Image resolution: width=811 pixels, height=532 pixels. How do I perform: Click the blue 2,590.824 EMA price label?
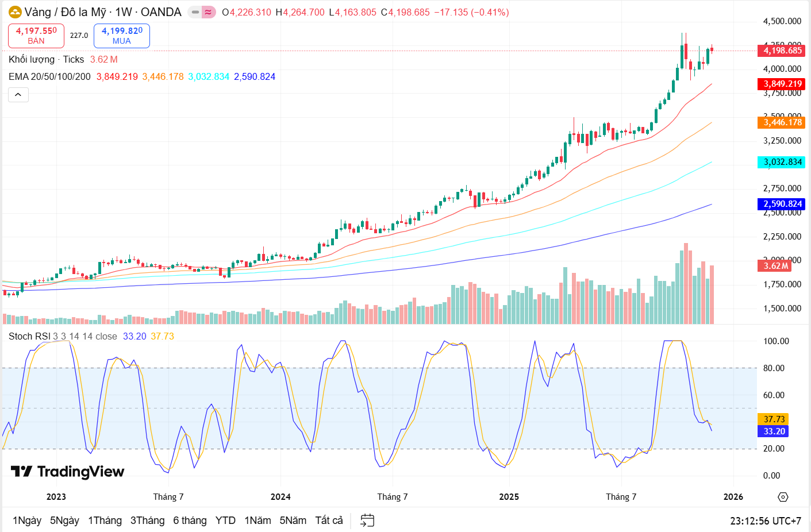point(782,204)
